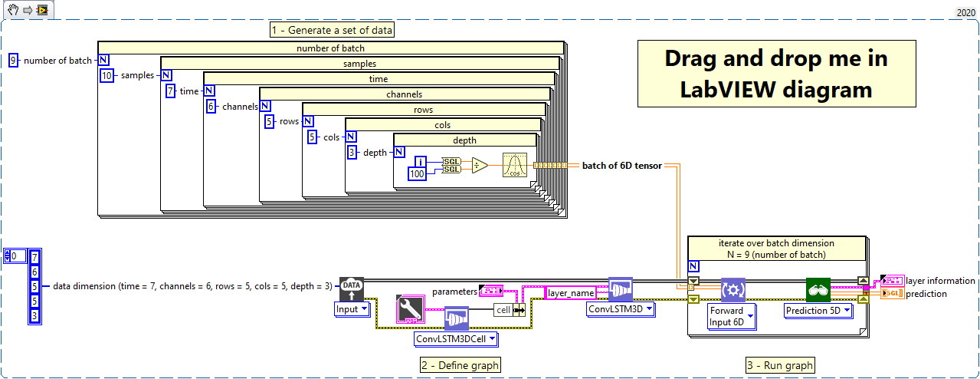Select the Prediction binoculars node icon

[818, 290]
